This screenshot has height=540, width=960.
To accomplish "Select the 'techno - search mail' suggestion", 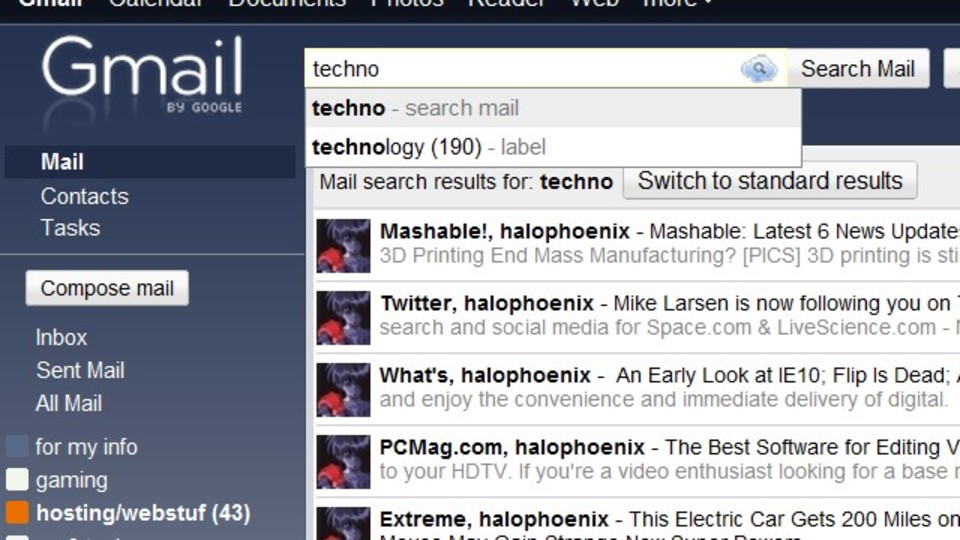I will click(x=553, y=108).
